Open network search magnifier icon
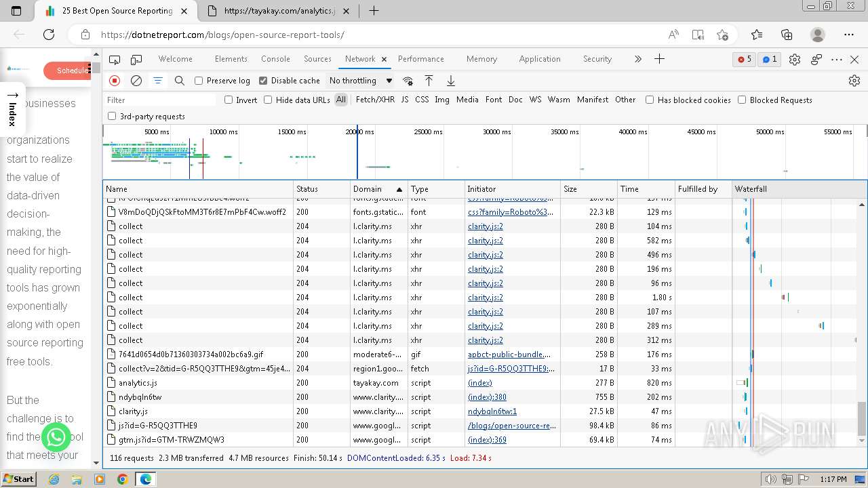The height and width of the screenshot is (488, 868). [x=180, y=81]
